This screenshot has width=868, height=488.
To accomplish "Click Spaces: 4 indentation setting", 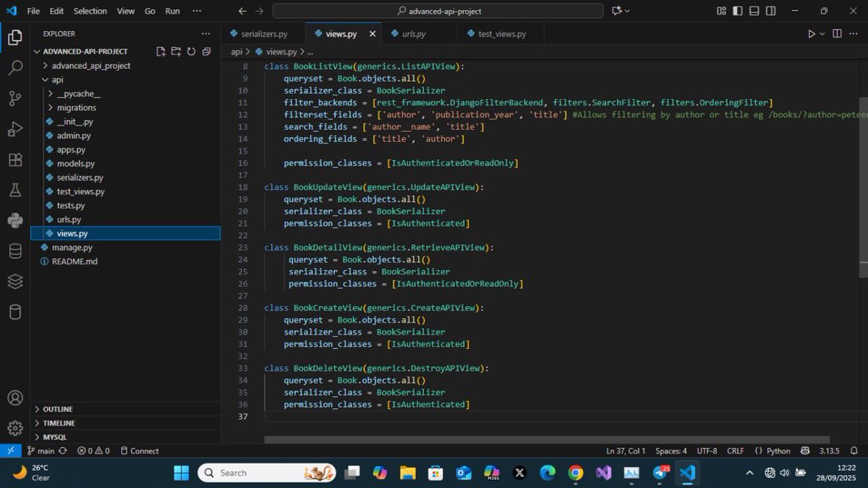I will [x=671, y=450].
